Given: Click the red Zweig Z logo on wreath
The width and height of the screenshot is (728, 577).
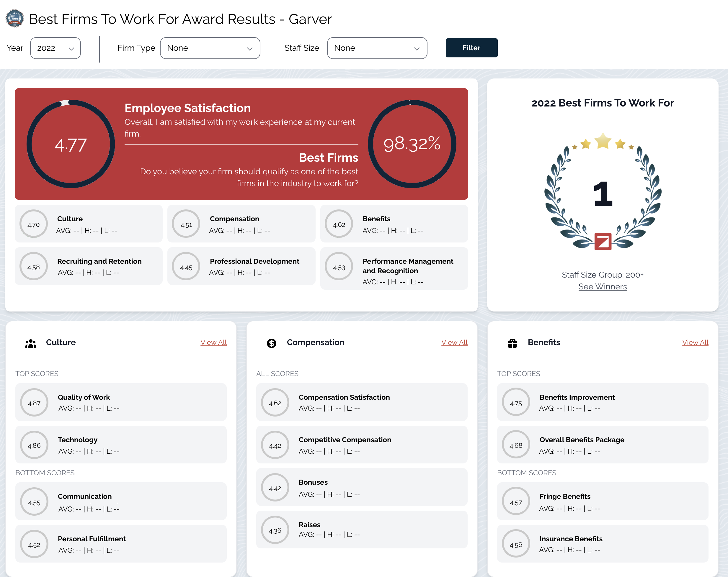Looking at the screenshot, I should point(603,241).
